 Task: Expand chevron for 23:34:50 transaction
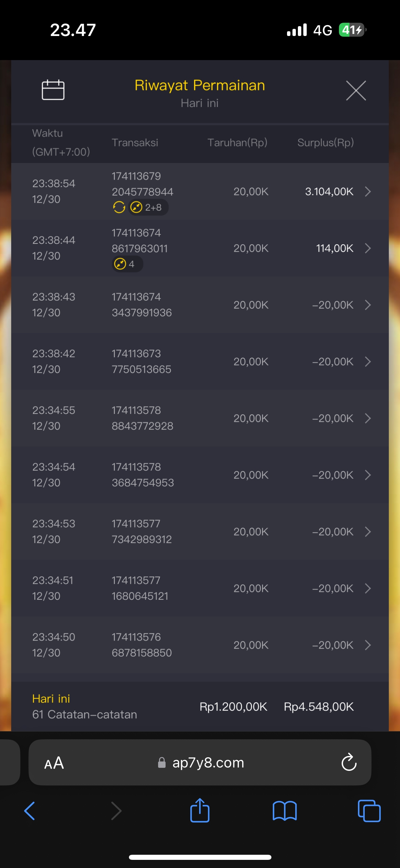[368, 645]
